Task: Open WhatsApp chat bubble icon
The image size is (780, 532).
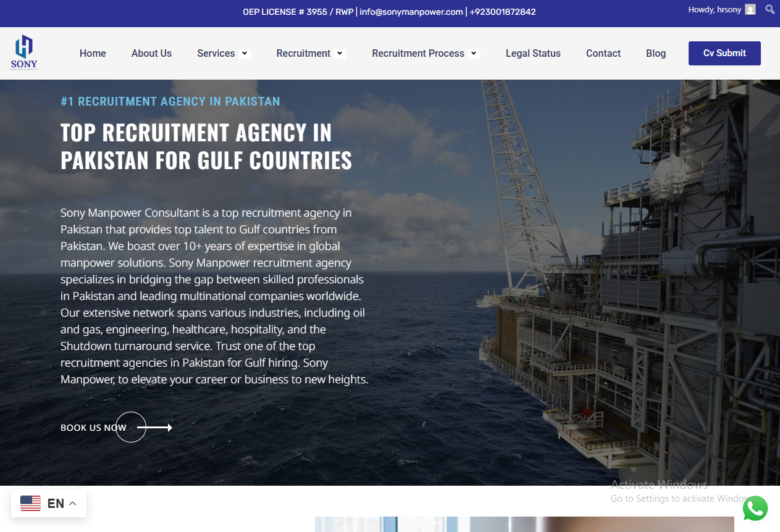Action: tap(755, 509)
